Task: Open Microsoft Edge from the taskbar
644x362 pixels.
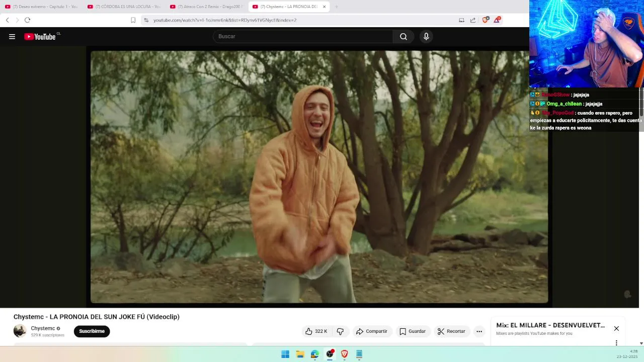Action: click(315, 354)
